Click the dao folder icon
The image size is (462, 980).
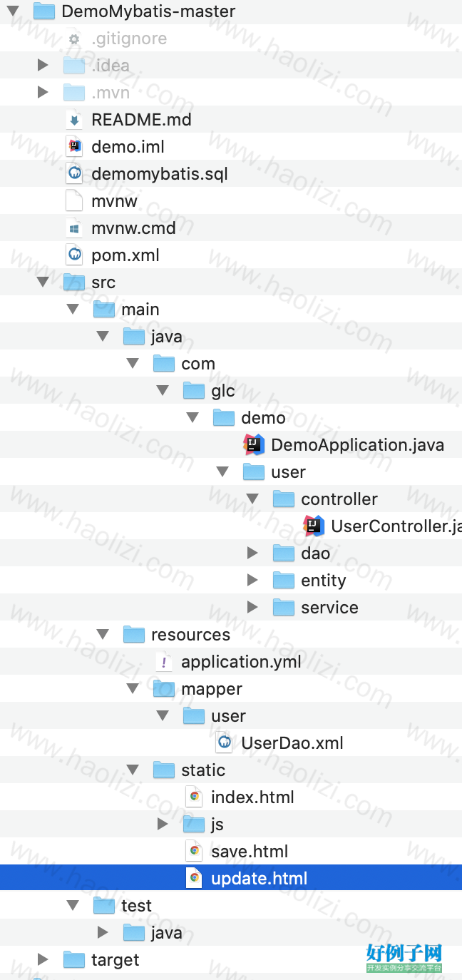[x=284, y=553]
